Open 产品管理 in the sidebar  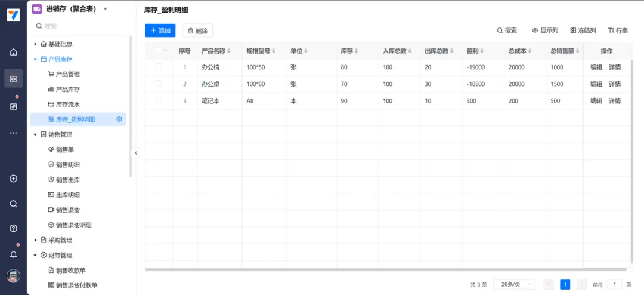pyautogui.click(x=67, y=74)
